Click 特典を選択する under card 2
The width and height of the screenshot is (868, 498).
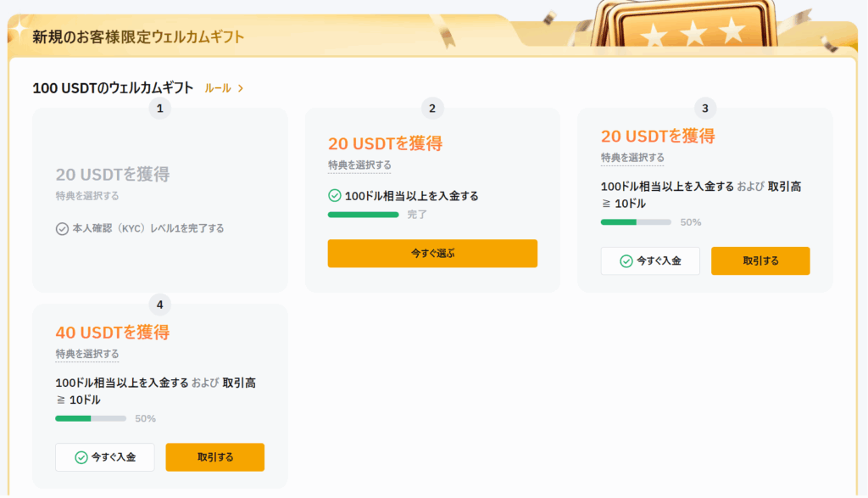coord(359,165)
